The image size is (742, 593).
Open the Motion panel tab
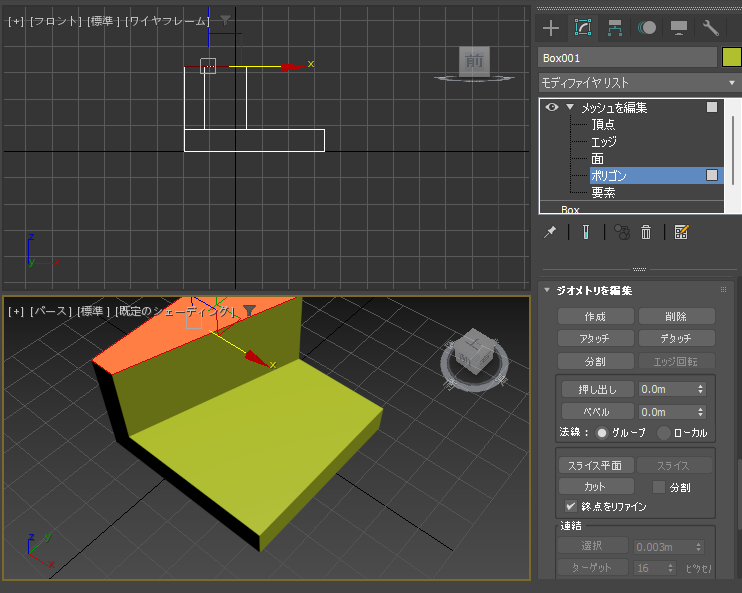tap(647, 28)
